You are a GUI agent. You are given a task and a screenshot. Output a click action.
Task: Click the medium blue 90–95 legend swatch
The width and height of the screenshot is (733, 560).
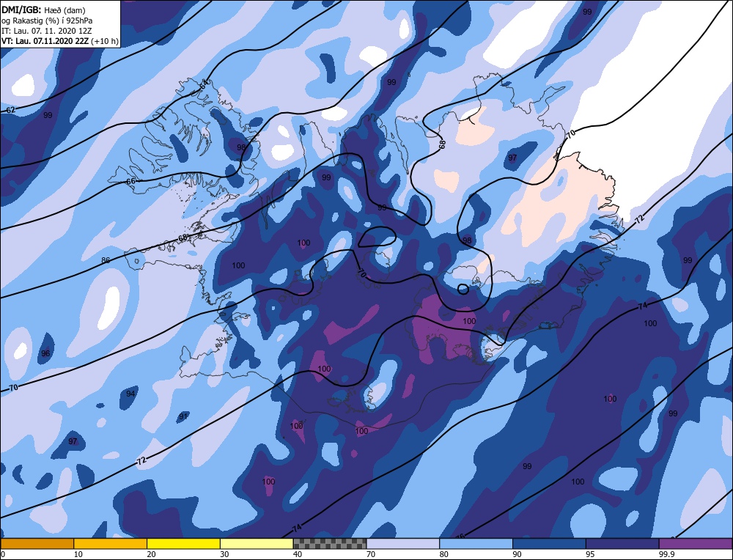tap(549, 543)
